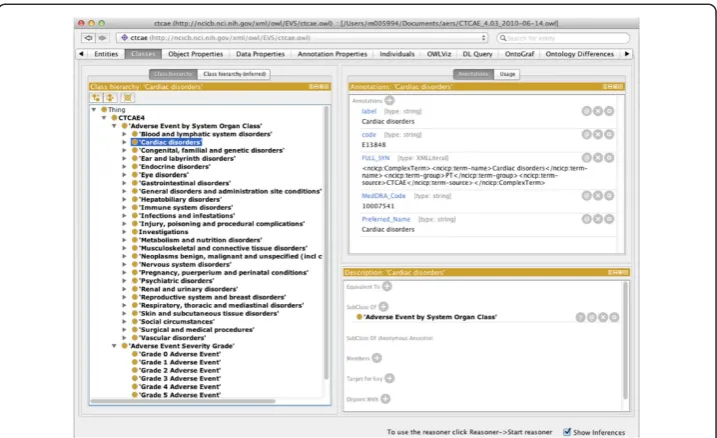Select 'Grade 3 Adverse Event' class
The width and height of the screenshot is (717, 438).
176,379
